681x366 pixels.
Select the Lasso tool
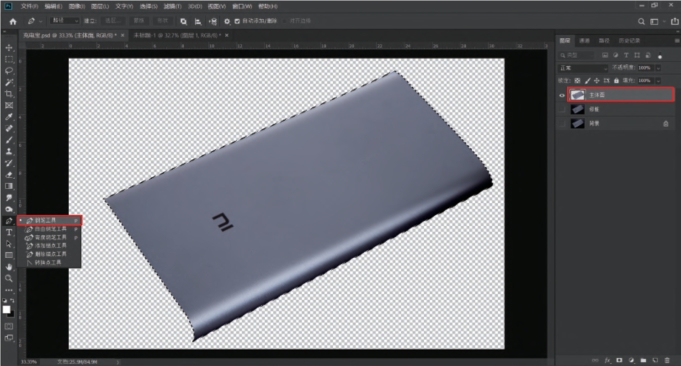[x=9, y=71]
